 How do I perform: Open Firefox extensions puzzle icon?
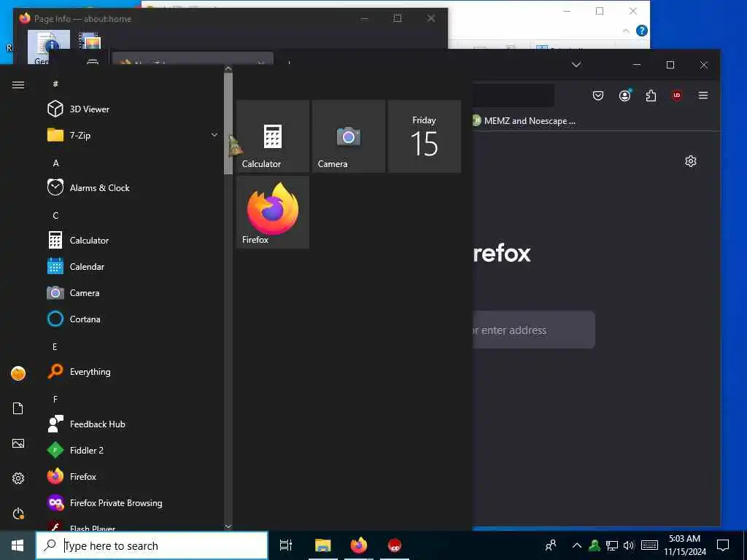click(651, 96)
